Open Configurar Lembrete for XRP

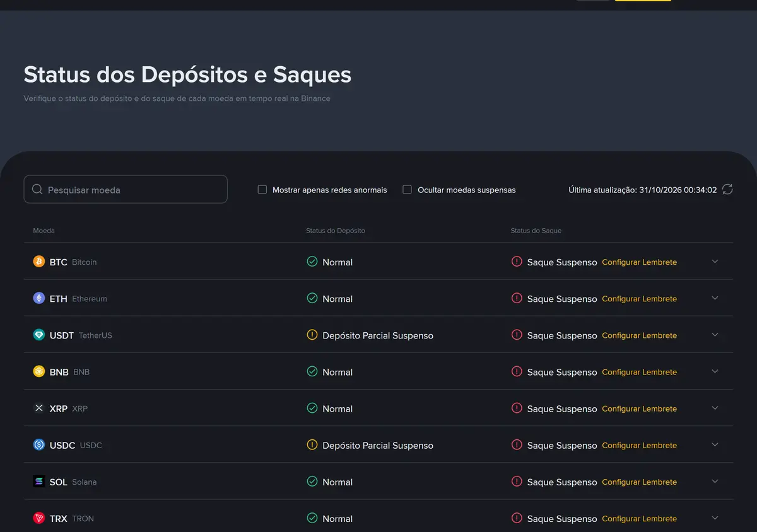point(639,408)
